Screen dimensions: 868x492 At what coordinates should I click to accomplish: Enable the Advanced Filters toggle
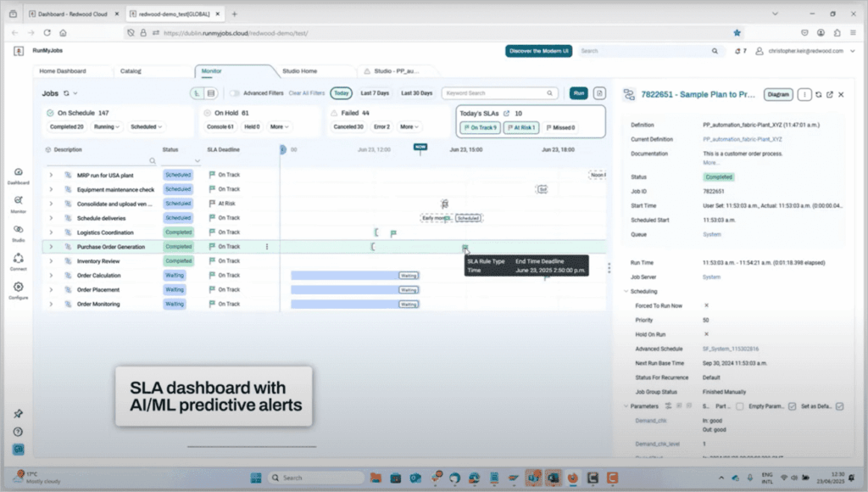tap(235, 93)
